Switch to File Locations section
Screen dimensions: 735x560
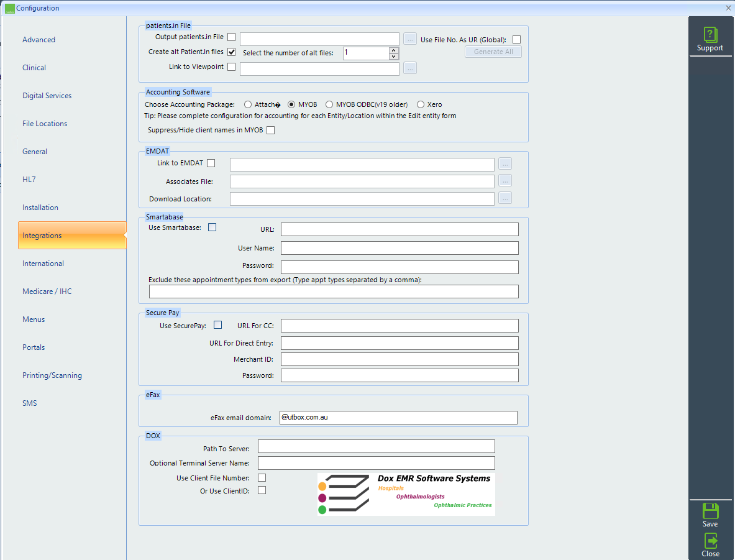click(45, 124)
